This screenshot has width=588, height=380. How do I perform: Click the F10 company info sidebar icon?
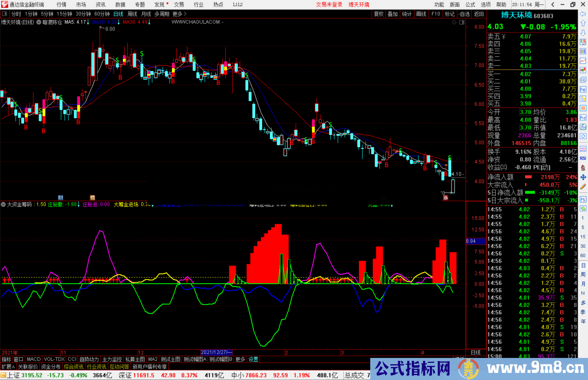coord(583,89)
